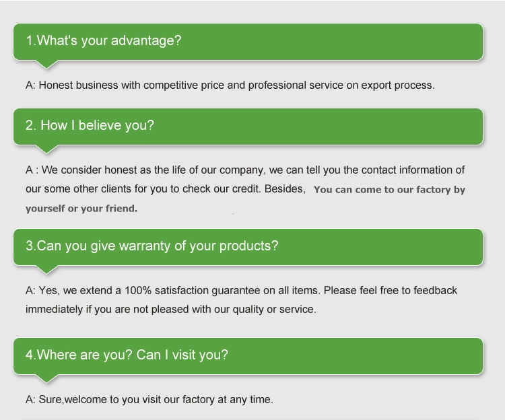Click the bold "You can come to our factory by" text
Screen dimensions: 505x420
click(x=389, y=190)
